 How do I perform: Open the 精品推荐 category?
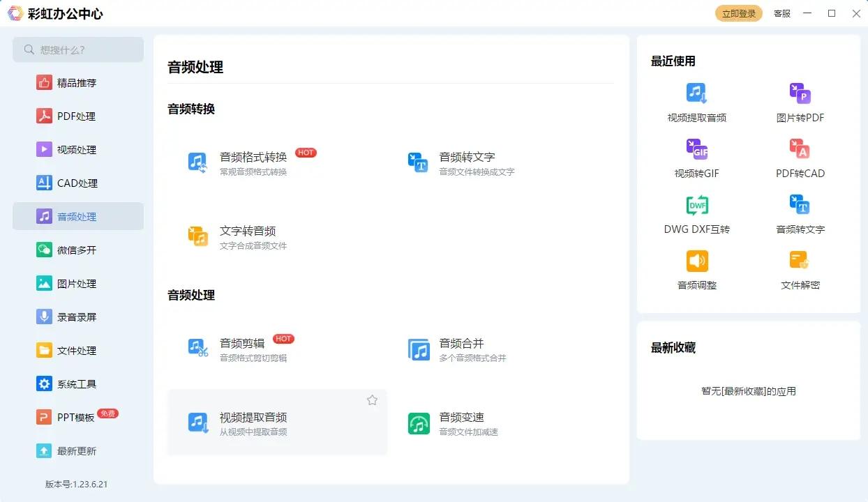tap(78, 83)
